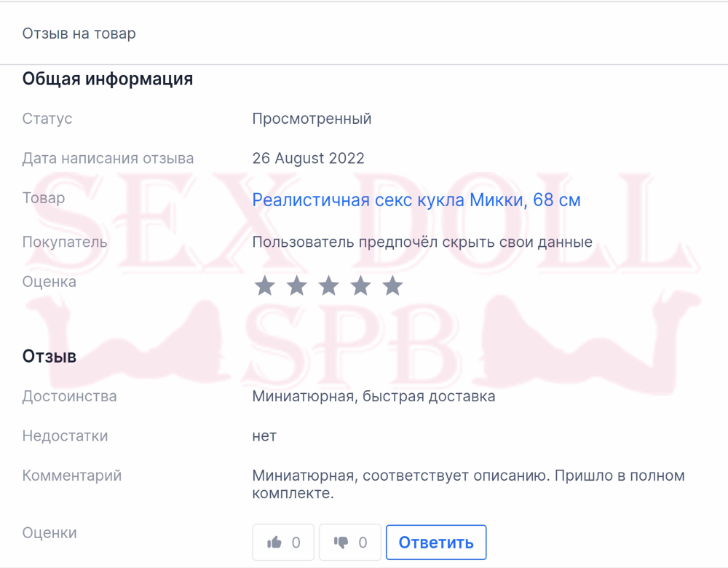Click the Отзыв на товар header
728x568 pixels.
79,33
